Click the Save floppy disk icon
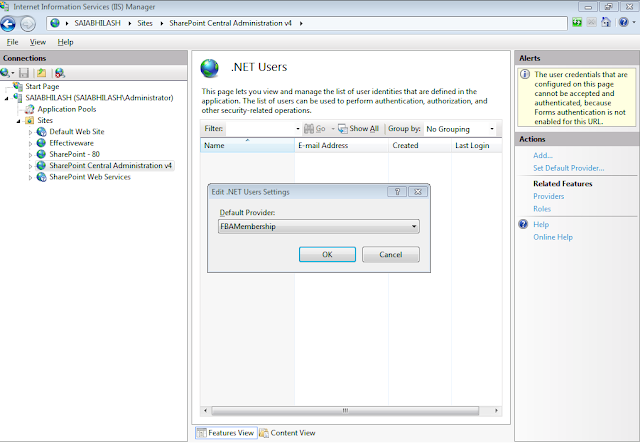The image size is (640, 443). tap(24, 73)
